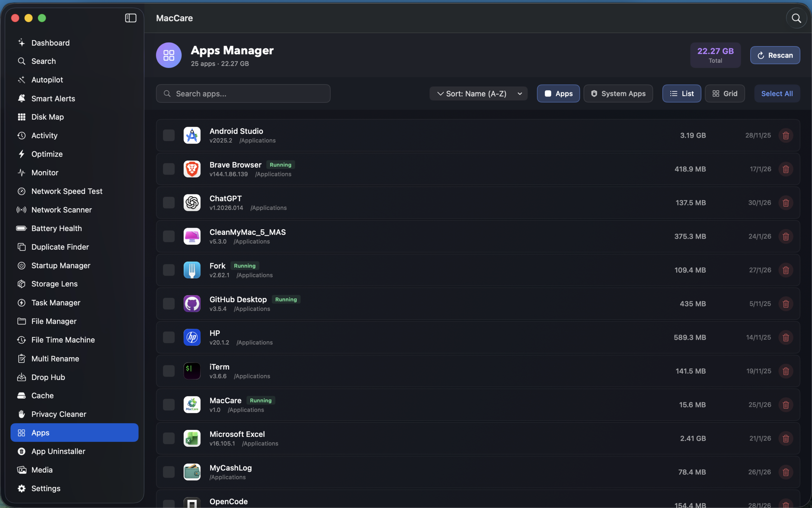Click the Search apps input field
This screenshot has width=812, height=508.
click(243, 93)
